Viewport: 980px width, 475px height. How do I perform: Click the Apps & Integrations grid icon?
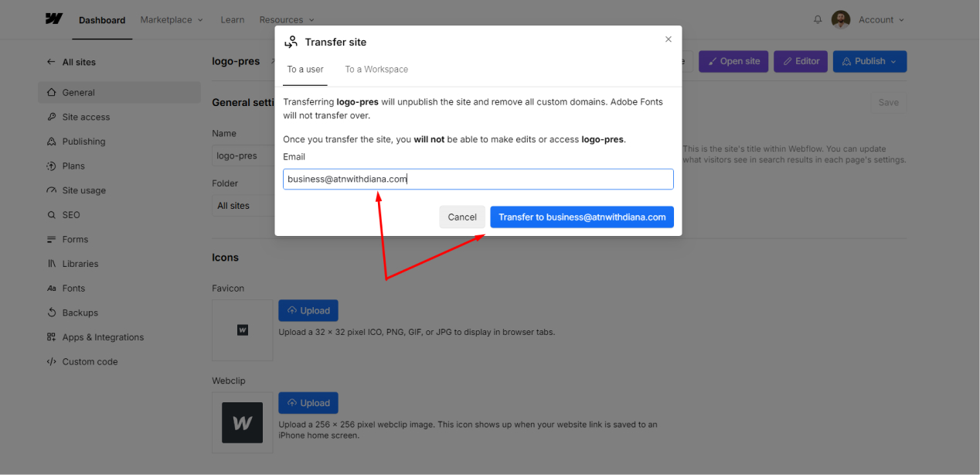(52, 337)
